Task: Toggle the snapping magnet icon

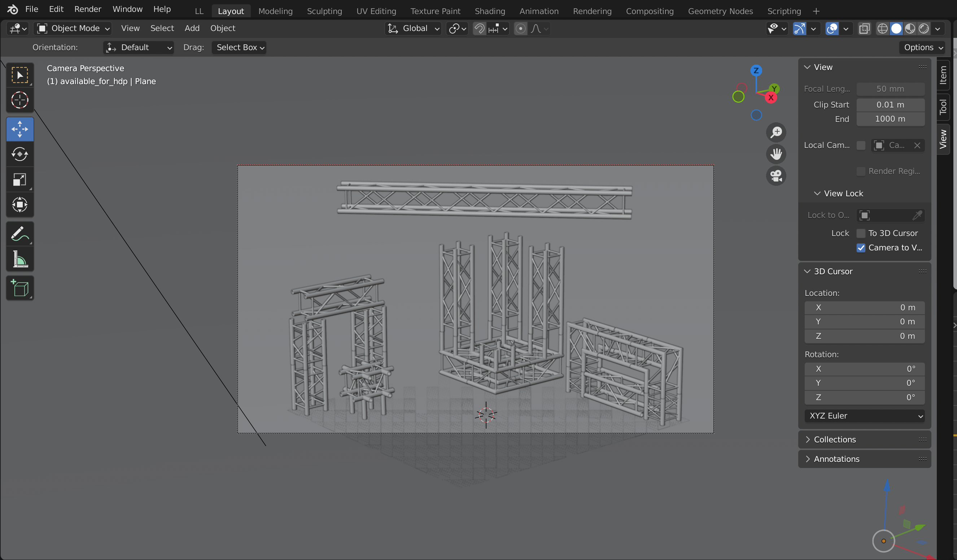Action: (x=479, y=29)
